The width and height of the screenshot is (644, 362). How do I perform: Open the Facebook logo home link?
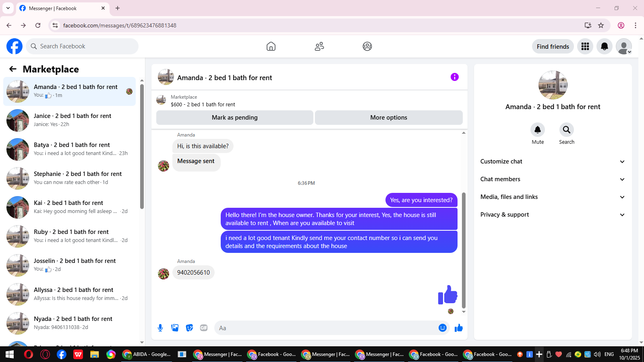click(x=14, y=46)
